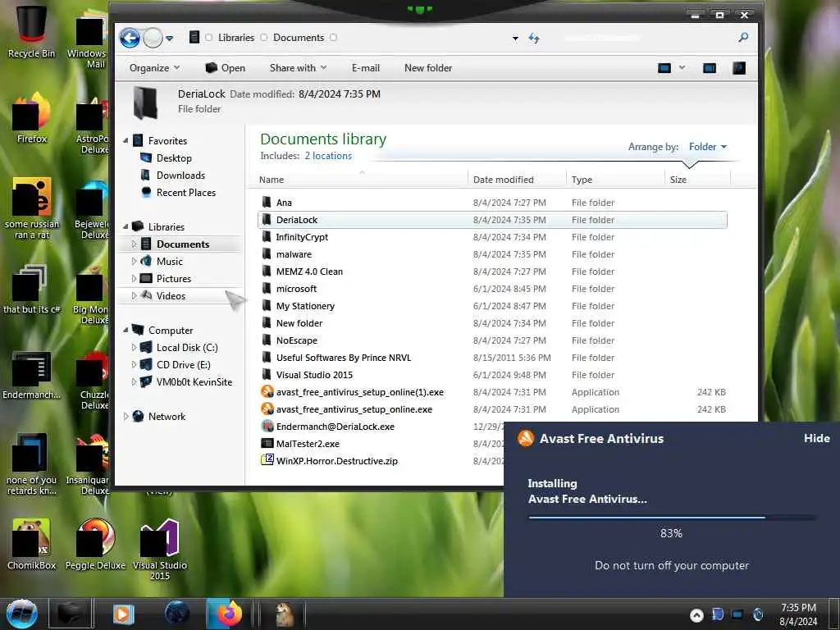Open the address bar history dropdown arrow

(x=515, y=38)
